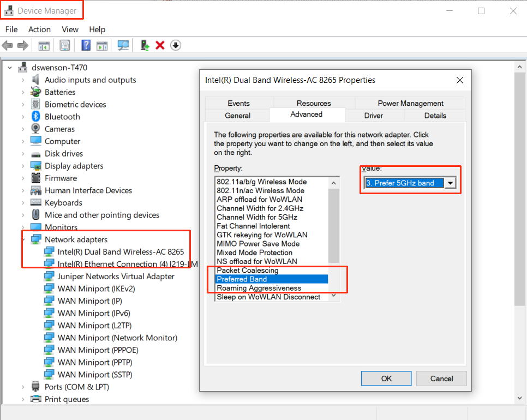Viewport: 527px width, 420px height.
Task: Click the Firmware chip icon
Action: point(35,178)
